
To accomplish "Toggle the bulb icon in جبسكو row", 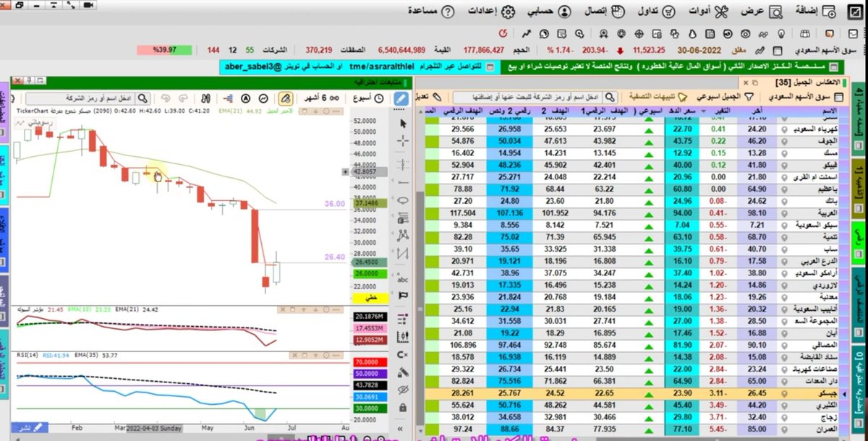I will pyautogui.click(x=783, y=394).
